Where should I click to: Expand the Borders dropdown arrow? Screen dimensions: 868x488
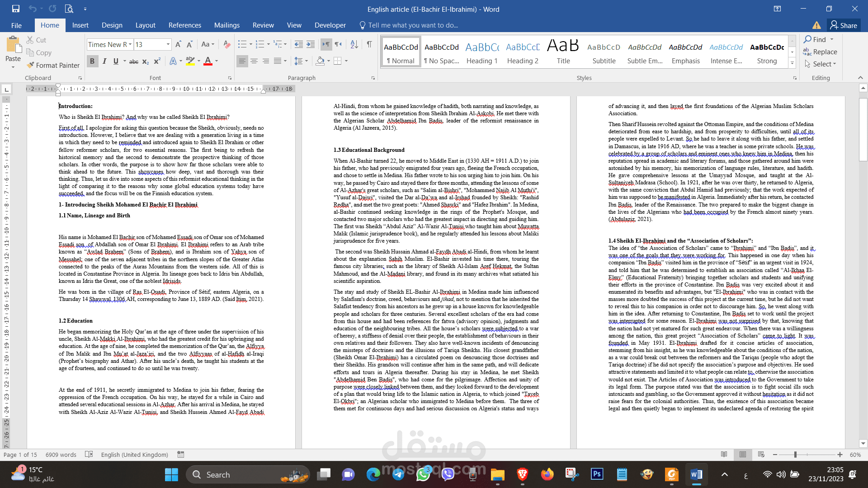(346, 61)
